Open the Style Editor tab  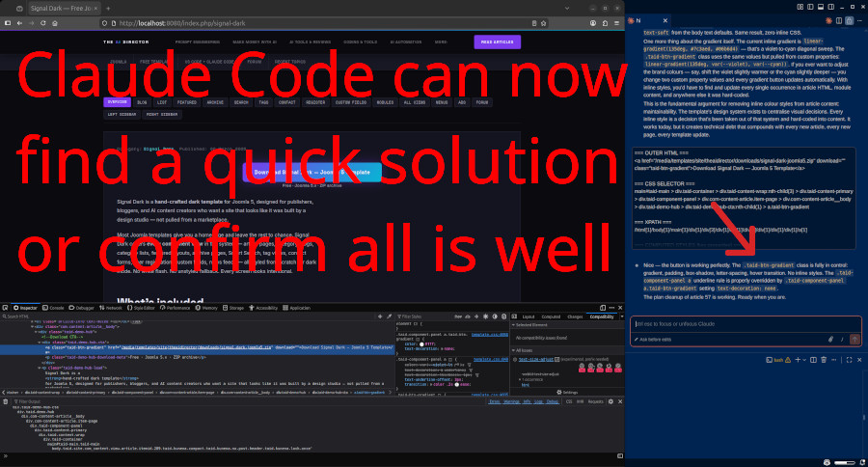[x=141, y=308]
